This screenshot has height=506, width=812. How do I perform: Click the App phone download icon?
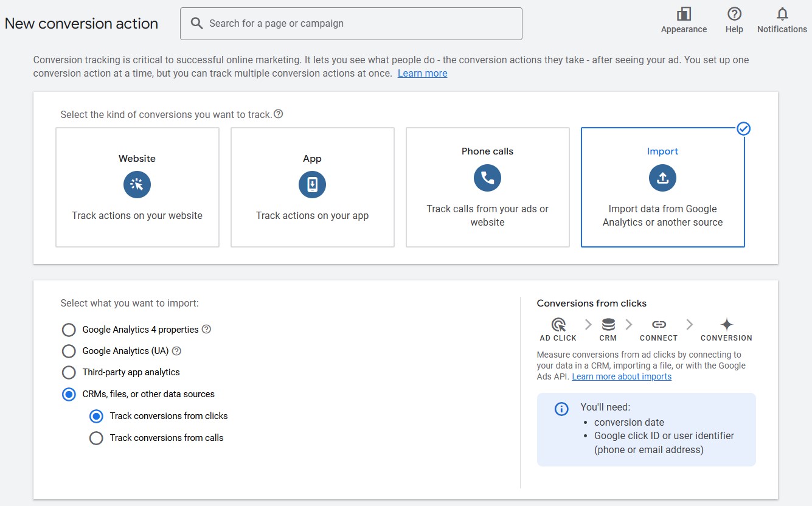tap(312, 184)
